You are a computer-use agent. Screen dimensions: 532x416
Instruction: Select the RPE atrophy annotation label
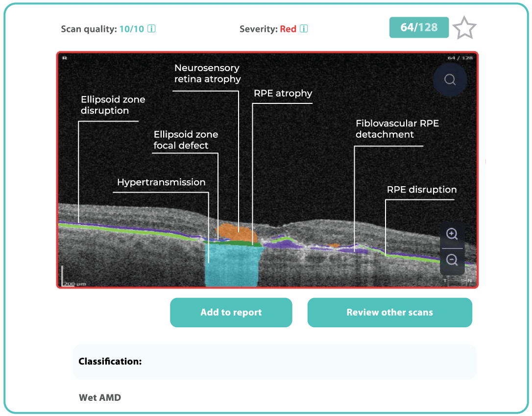click(282, 93)
